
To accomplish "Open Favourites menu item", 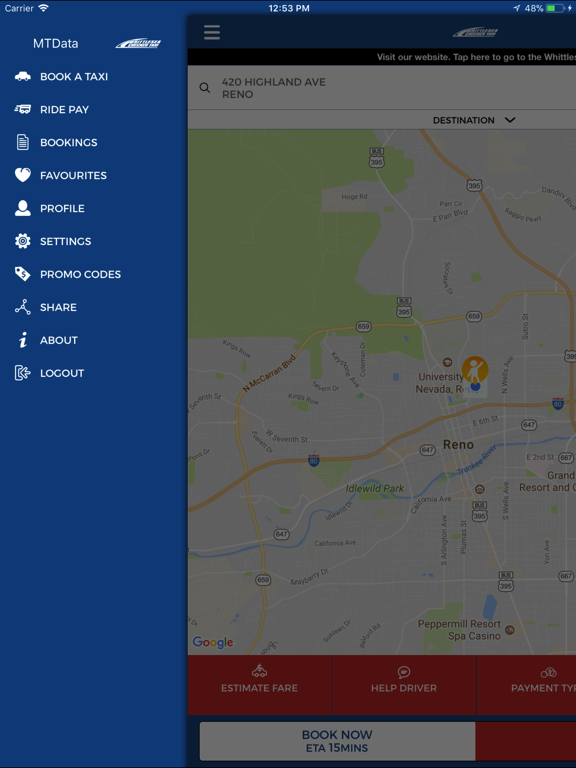I will pos(93,175).
